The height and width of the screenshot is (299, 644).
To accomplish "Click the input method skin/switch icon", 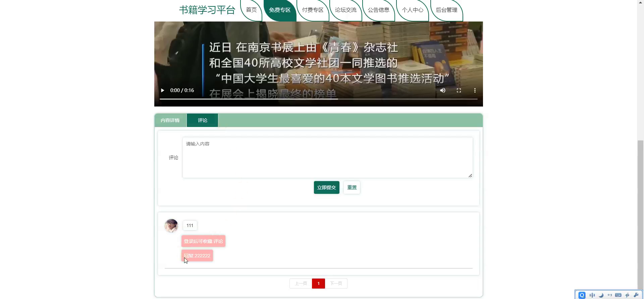I will pyautogui.click(x=627, y=295).
